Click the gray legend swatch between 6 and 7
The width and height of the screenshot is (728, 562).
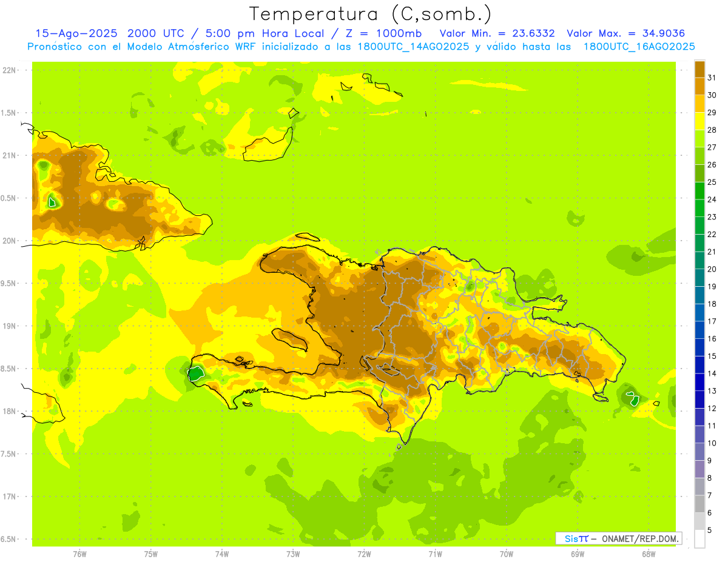(x=699, y=504)
